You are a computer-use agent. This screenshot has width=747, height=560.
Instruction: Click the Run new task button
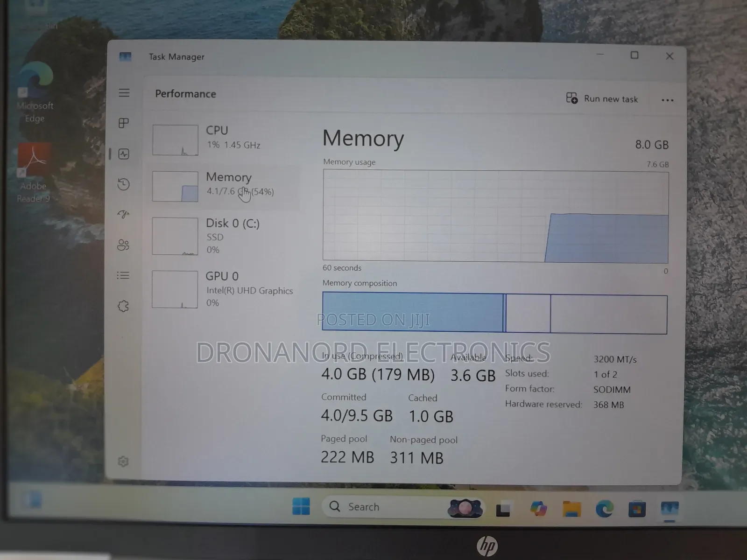point(602,98)
